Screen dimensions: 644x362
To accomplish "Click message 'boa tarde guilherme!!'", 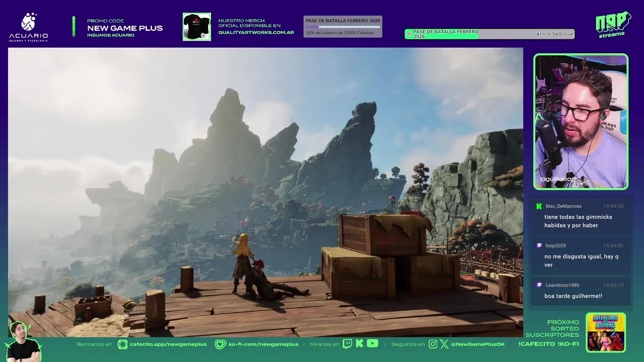I will coord(573,296).
